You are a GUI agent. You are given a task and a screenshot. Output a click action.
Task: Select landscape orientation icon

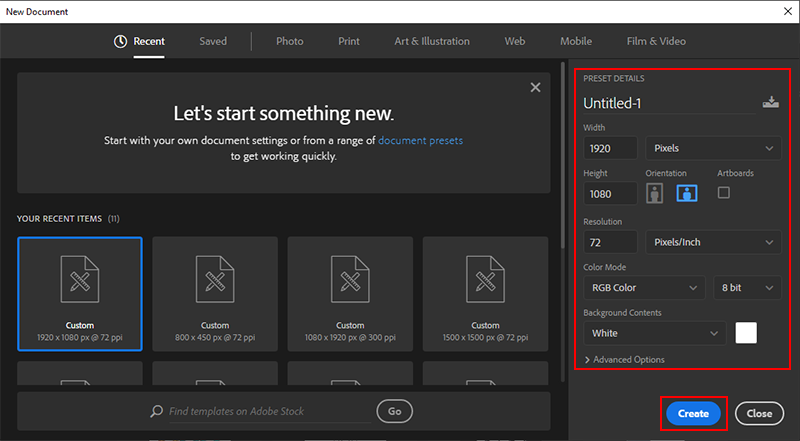(x=688, y=193)
